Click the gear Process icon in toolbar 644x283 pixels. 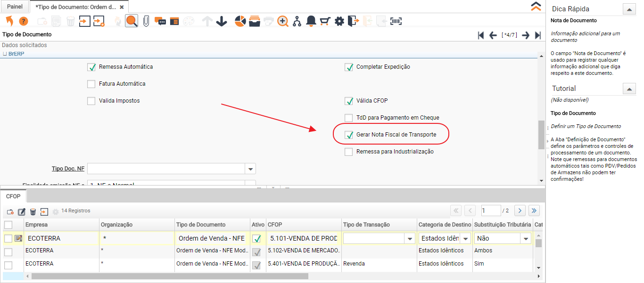(339, 21)
